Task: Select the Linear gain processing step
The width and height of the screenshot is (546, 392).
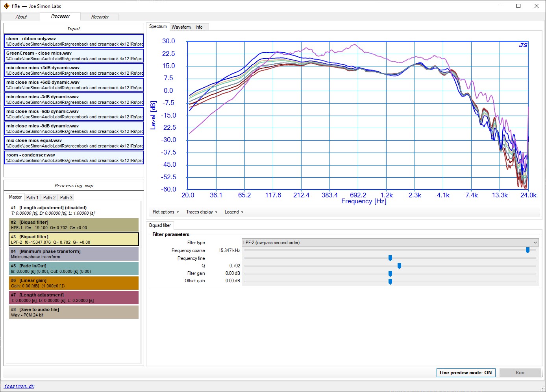Action: click(x=74, y=283)
